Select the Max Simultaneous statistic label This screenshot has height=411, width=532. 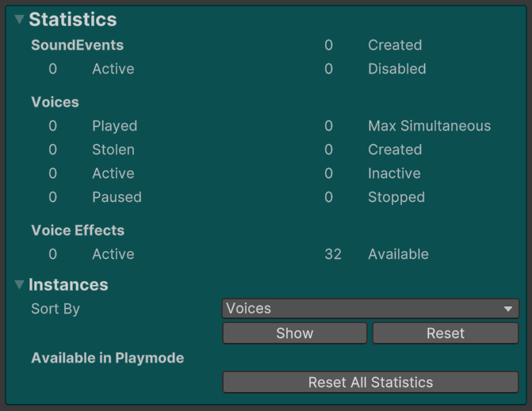pyautogui.click(x=429, y=126)
